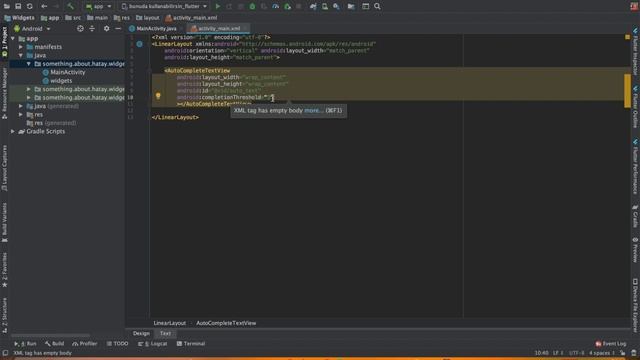Select res breadcrumb in navigation bar

click(x=122, y=18)
